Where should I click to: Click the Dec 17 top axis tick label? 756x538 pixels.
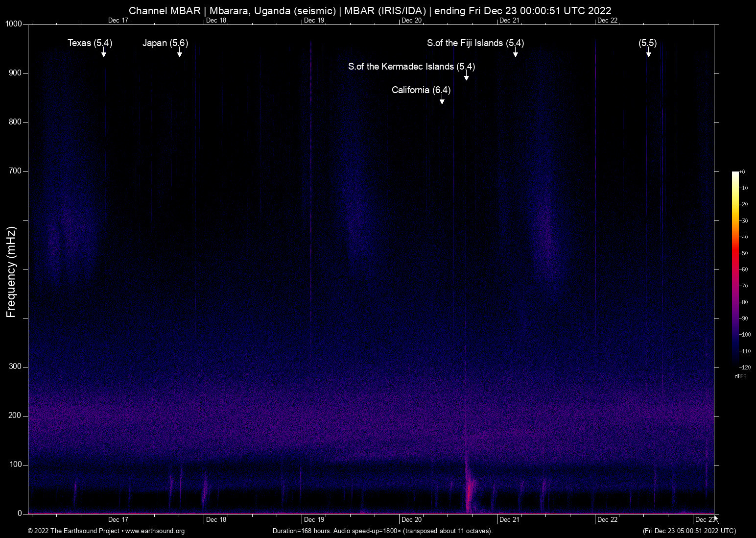pyautogui.click(x=118, y=21)
